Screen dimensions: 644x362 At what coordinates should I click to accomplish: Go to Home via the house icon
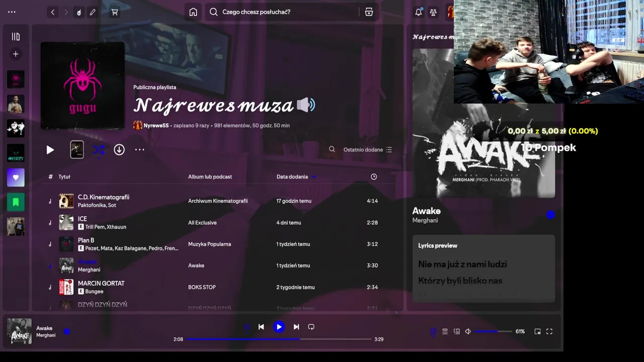(x=193, y=12)
